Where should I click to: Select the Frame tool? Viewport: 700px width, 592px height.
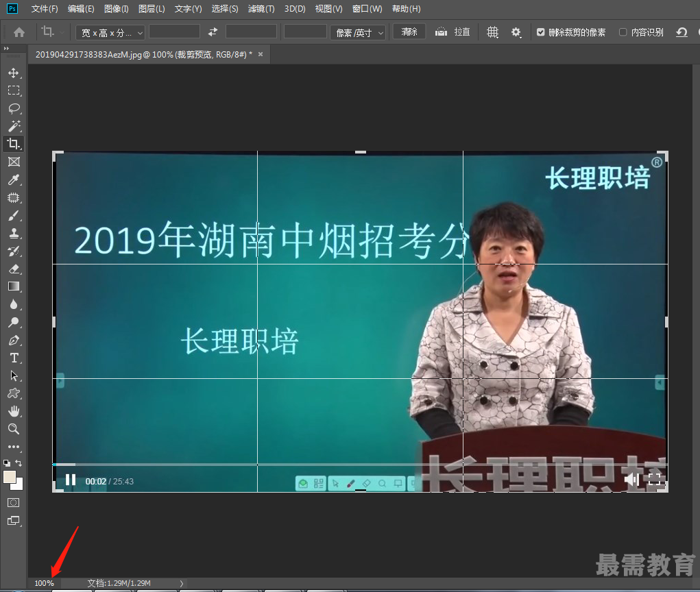(x=14, y=162)
